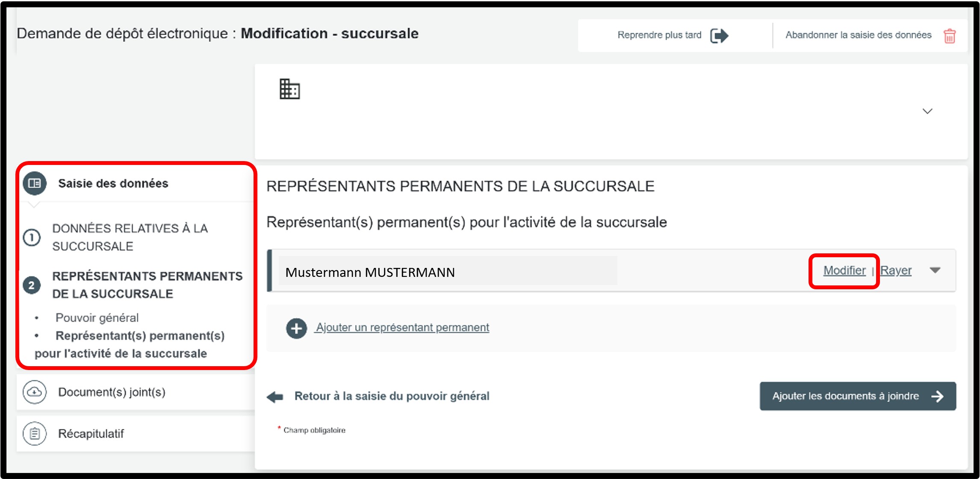Select step 2 Représentants permanents de la succursale
Viewport: 980px width, 479px height.
pos(147,285)
